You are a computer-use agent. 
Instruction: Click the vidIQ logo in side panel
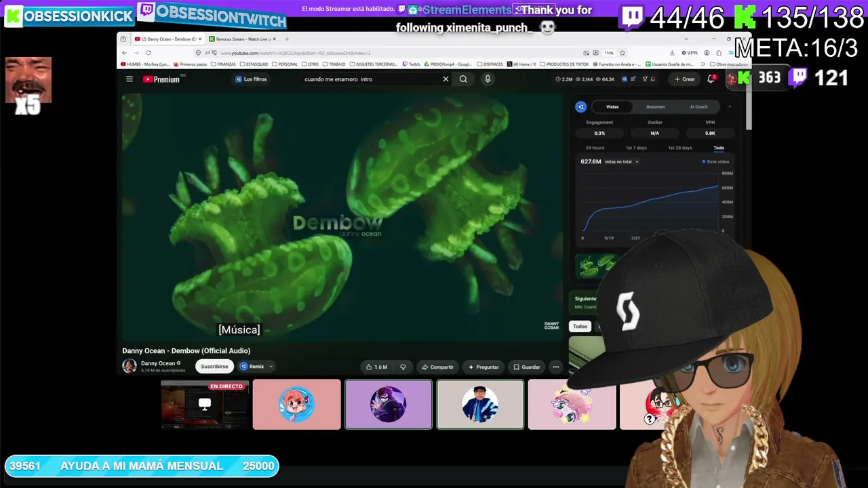click(x=580, y=106)
